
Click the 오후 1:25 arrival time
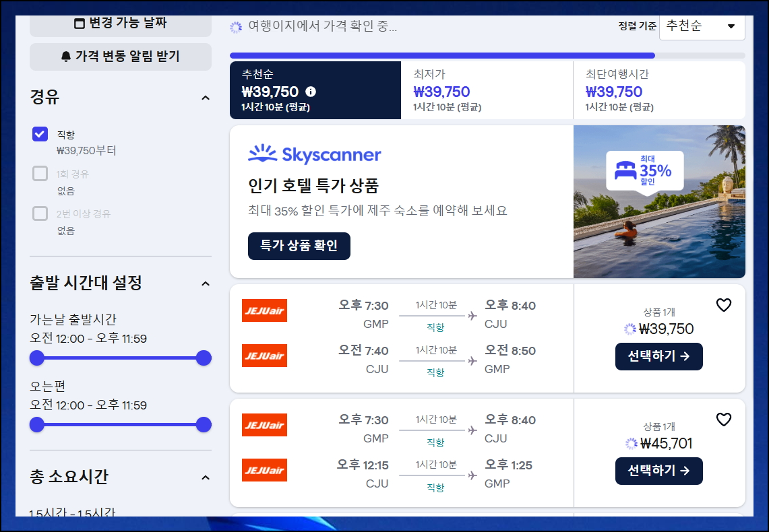(x=508, y=465)
